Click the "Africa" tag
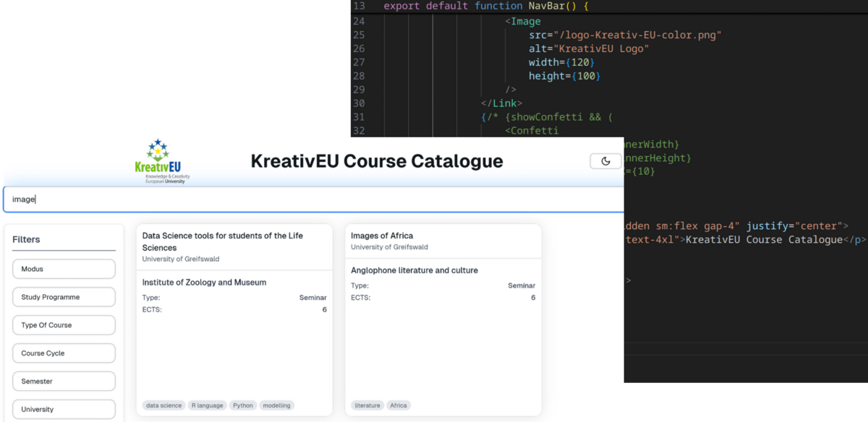 (x=399, y=405)
